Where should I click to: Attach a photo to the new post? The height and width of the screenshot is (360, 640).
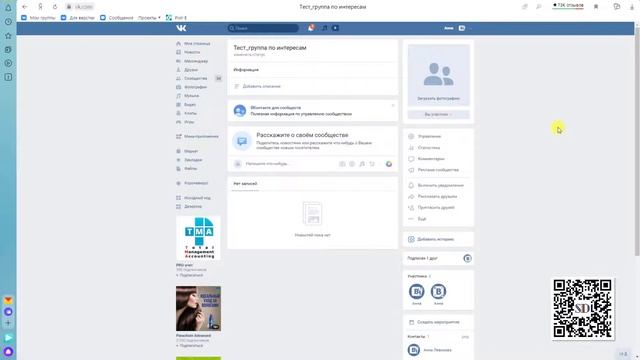pyautogui.click(x=342, y=164)
